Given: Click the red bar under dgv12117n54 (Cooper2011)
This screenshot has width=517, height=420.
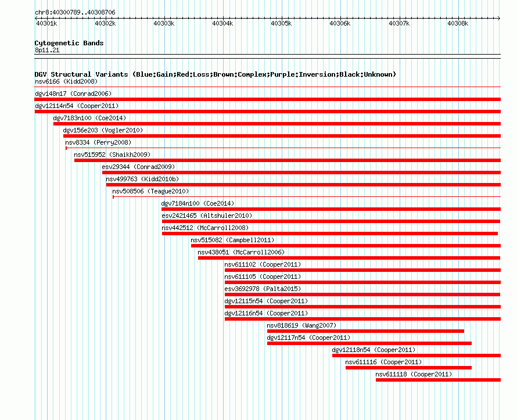Looking at the screenshot, I should click(369, 343).
